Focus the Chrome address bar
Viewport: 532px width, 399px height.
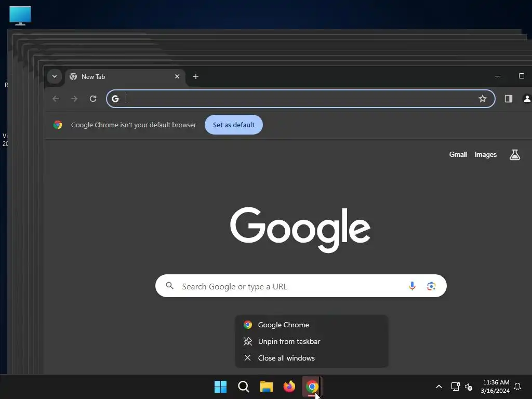[x=300, y=99]
